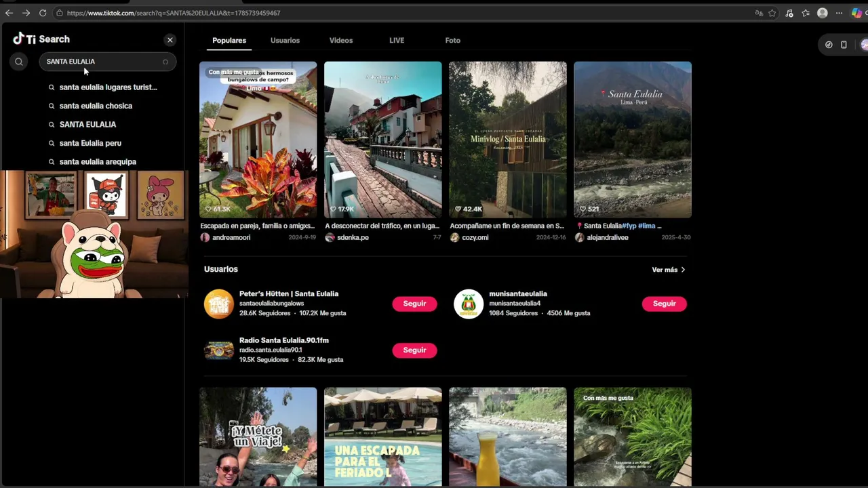This screenshot has height=488, width=868.
Task: Open the Minivlog / Santa Eulalia video
Action: tap(507, 140)
